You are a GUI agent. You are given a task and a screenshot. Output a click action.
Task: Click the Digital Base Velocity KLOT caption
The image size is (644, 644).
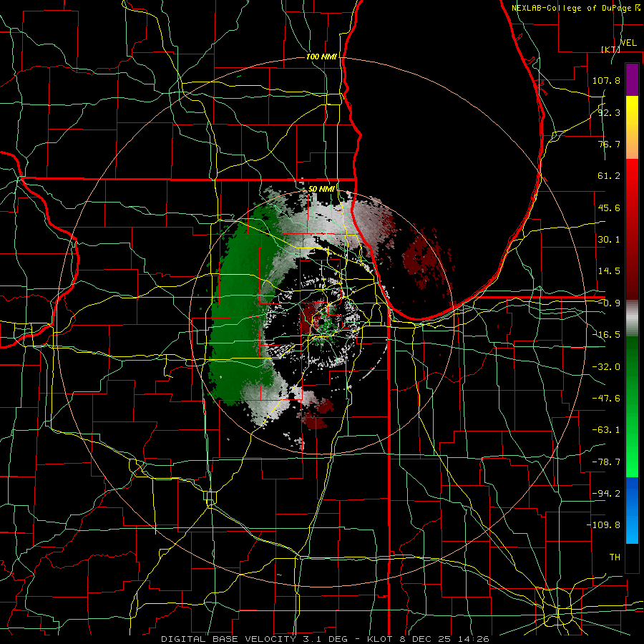click(x=325, y=639)
